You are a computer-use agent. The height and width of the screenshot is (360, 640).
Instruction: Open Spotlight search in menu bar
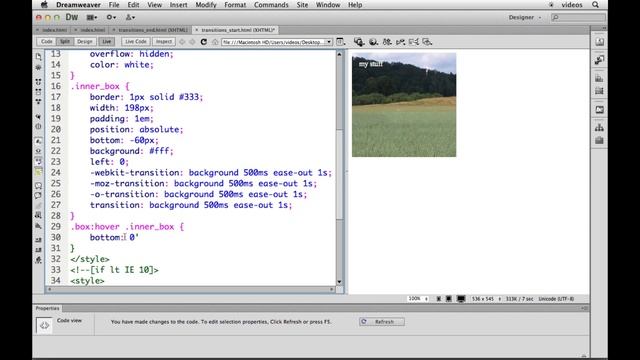click(596, 5)
